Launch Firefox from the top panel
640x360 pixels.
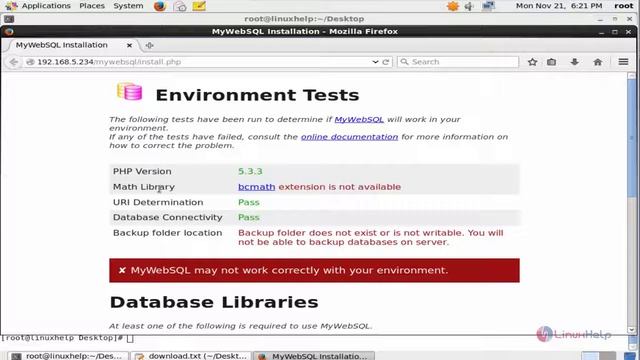tap(160, 6)
